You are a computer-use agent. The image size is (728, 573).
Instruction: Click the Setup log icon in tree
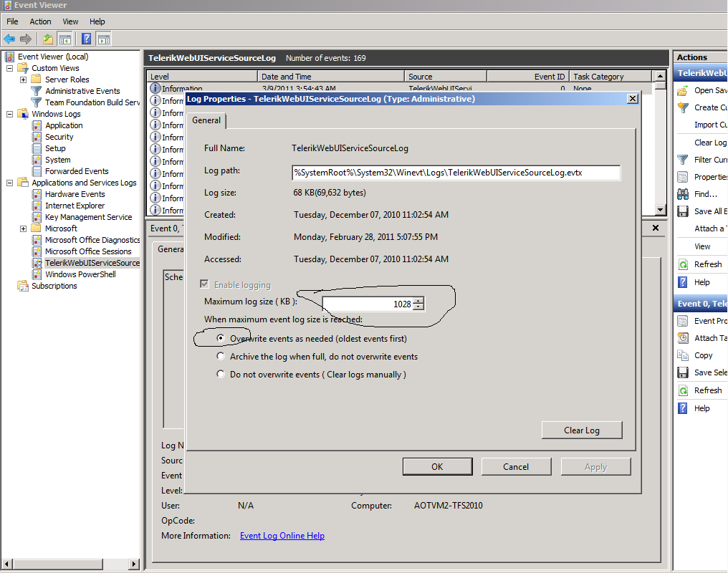[37, 148]
